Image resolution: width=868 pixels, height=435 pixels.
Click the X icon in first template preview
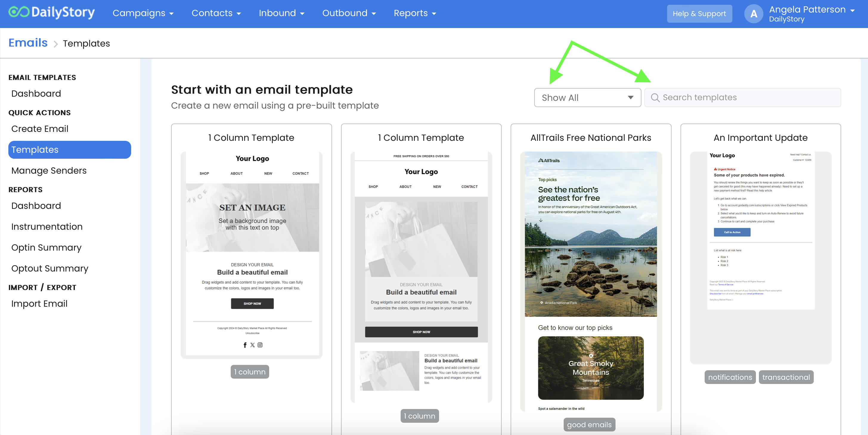(x=252, y=345)
